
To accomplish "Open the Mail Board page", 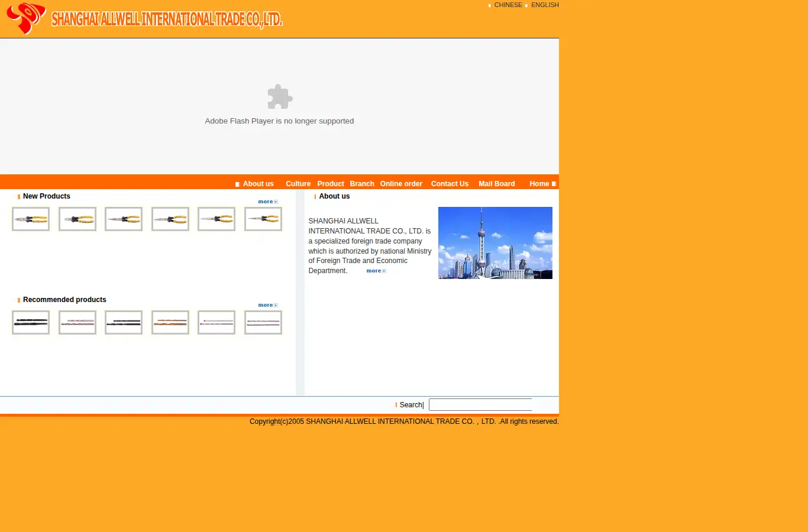I will click(x=497, y=184).
